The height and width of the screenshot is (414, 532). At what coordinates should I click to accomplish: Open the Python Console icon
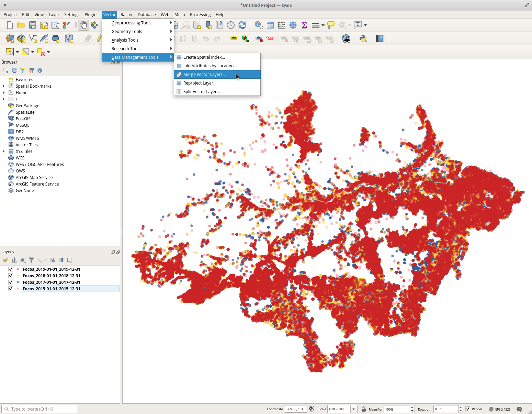coord(363,38)
